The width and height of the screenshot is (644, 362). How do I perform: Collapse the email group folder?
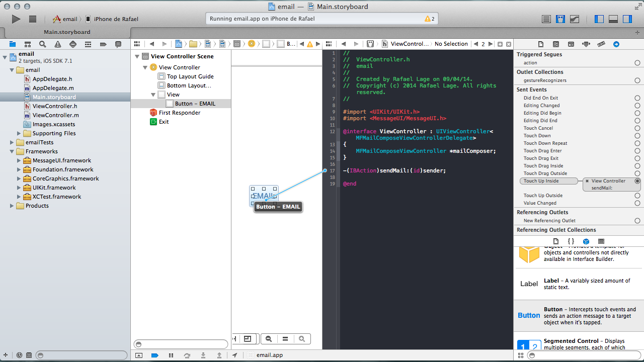pos(12,70)
